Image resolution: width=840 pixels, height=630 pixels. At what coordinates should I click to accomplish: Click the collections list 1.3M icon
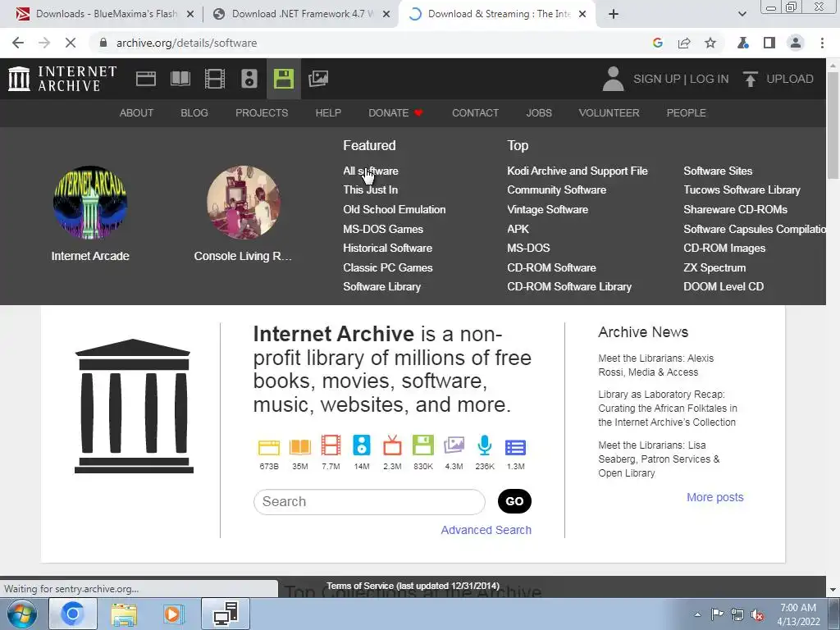click(515, 447)
